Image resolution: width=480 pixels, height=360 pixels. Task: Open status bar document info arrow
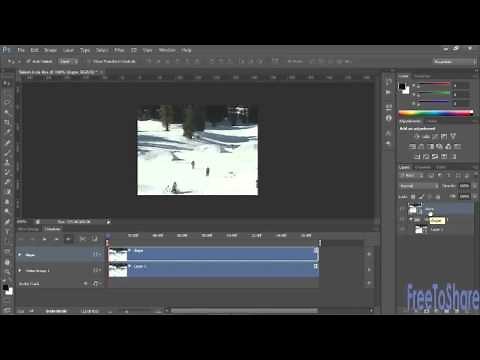pyautogui.click(x=108, y=222)
